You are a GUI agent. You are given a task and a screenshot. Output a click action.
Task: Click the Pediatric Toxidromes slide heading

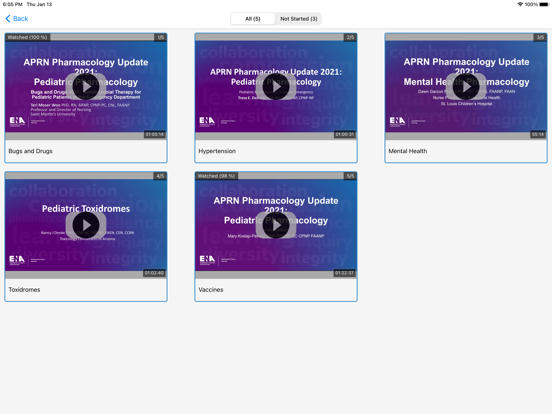pos(86,209)
